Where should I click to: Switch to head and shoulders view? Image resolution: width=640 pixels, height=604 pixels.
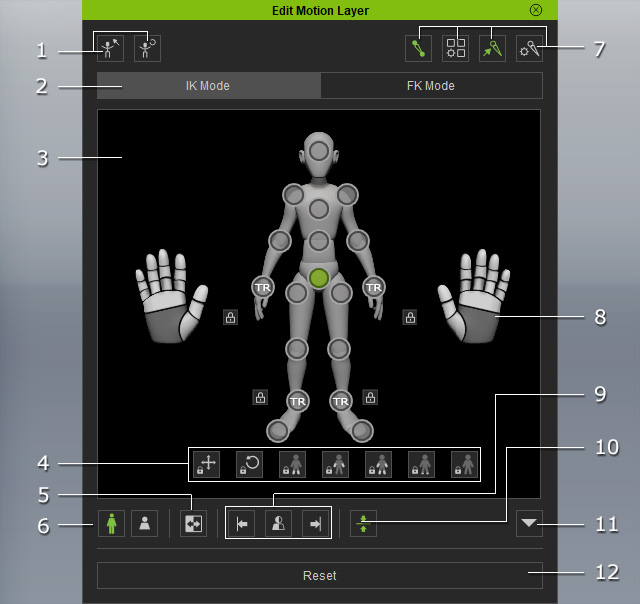tap(144, 524)
